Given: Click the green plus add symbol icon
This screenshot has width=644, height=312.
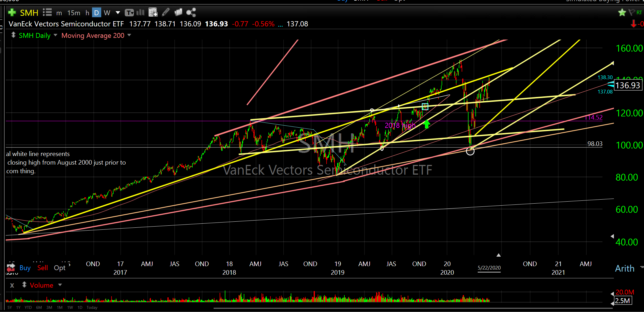Looking at the screenshot, I should click(12, 12).
